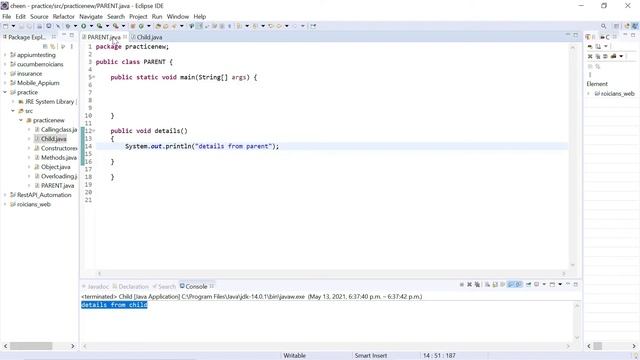Viewport: 640px width, 360px height.
Task: Toggle Word Wrap in Console toolbar
Action: [502, 284]
